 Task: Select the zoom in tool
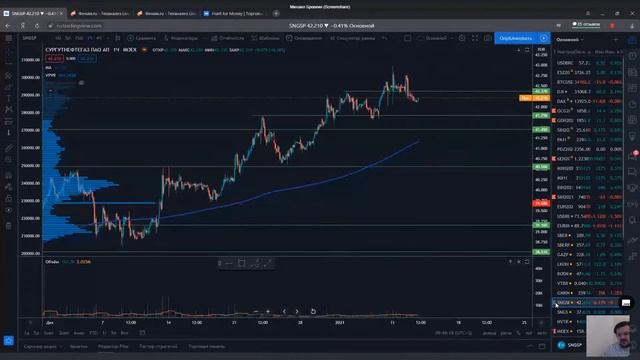tap(9, 160)
